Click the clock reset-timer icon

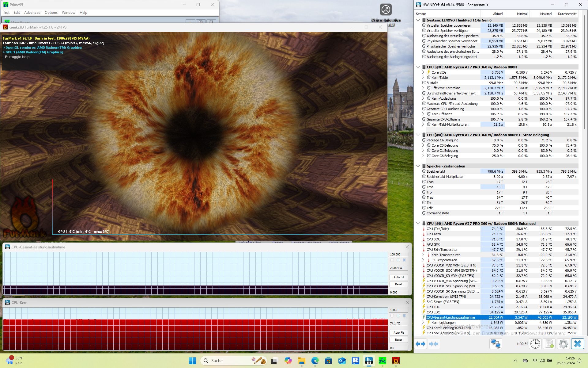click(x=535, y=344)
